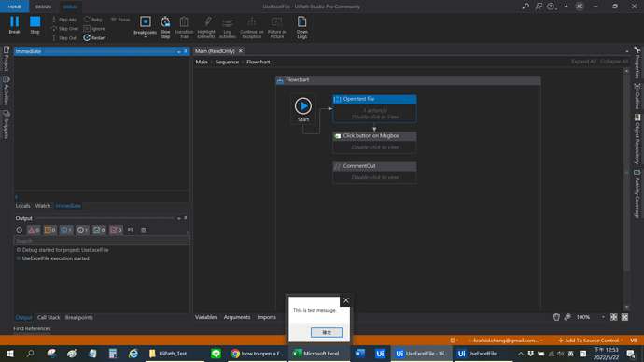This screenshot has height=362, width=644.
Task: Open Output panel options dropdown
Action: point(179,218)
